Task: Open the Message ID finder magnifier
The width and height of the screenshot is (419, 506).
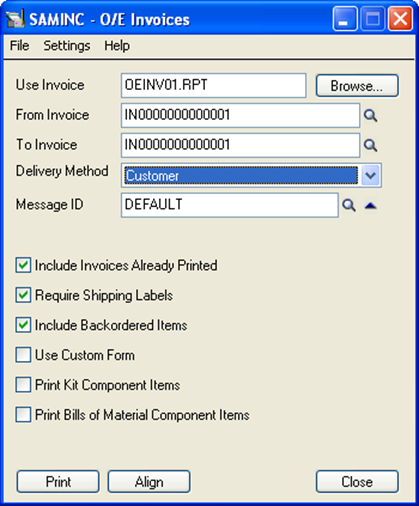Action: click(x=349, y=205)
